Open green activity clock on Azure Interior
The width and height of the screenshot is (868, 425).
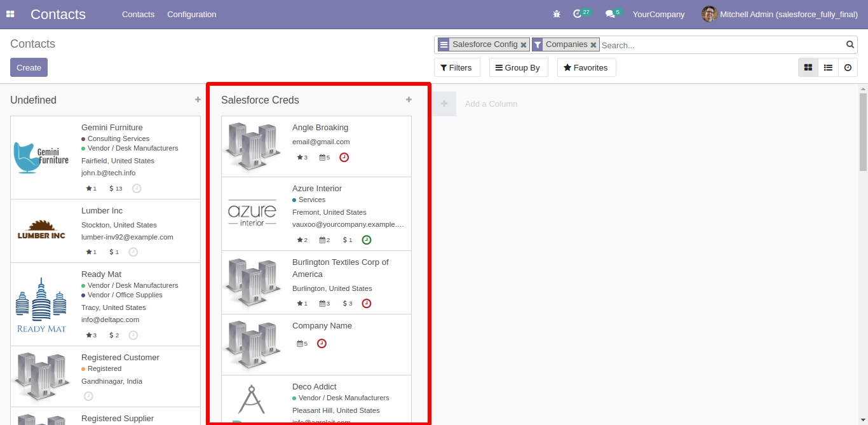coord(367,239)
